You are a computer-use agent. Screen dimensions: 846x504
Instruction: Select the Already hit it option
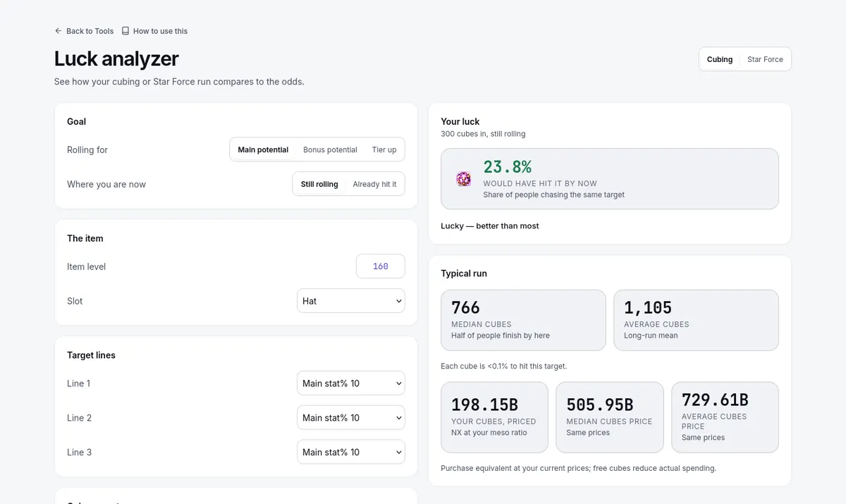click(374, 184)
